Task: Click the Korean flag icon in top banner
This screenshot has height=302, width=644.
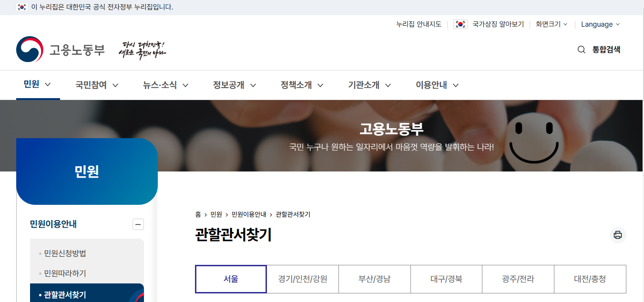Action: click(21, 7)
